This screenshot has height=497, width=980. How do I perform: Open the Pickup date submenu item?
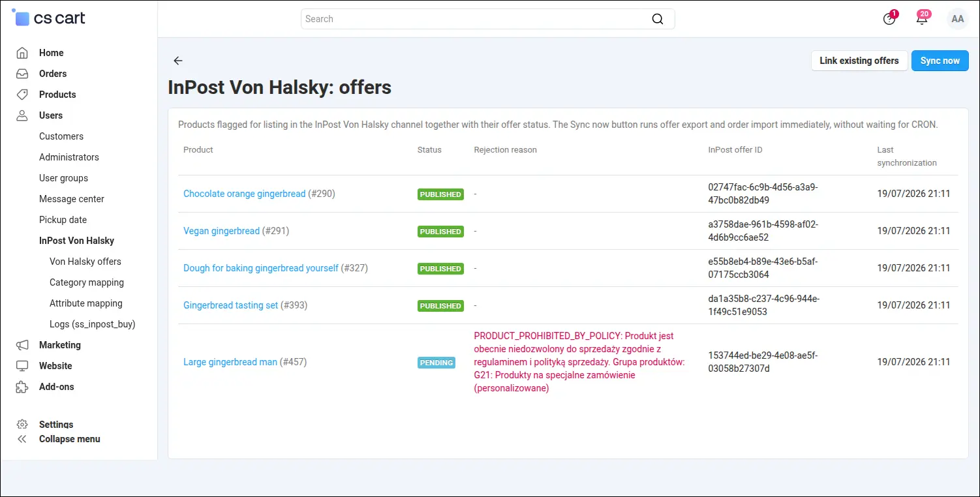click(63, 220)
